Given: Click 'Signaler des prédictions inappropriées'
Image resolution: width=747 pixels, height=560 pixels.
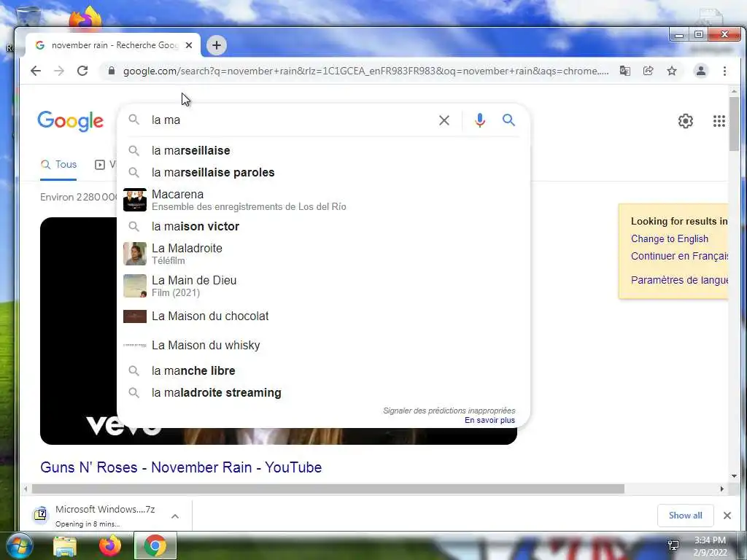Looking at the screenshot, I should (x=449, y=411).
